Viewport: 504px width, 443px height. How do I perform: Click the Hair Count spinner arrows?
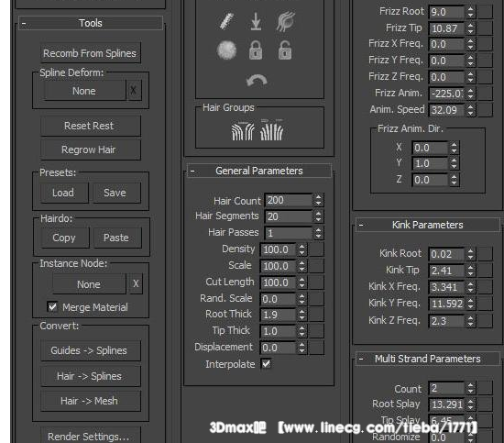[318, 200]
